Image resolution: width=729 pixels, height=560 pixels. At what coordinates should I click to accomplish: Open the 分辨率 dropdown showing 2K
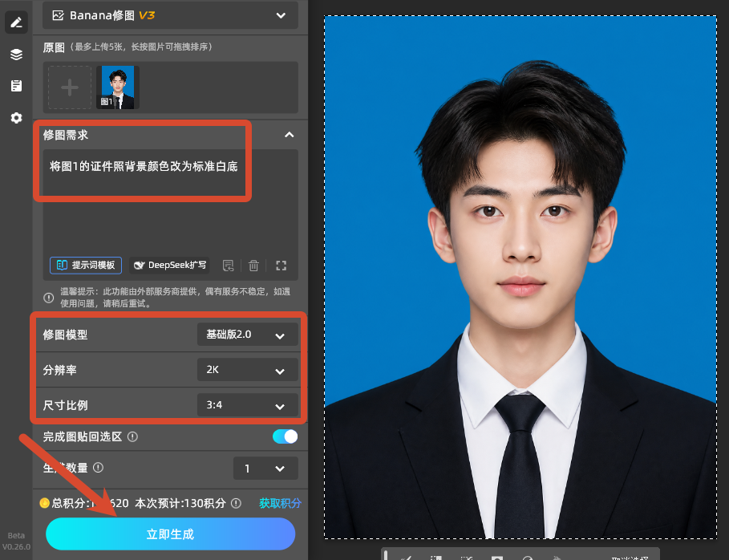pos(247,370)
